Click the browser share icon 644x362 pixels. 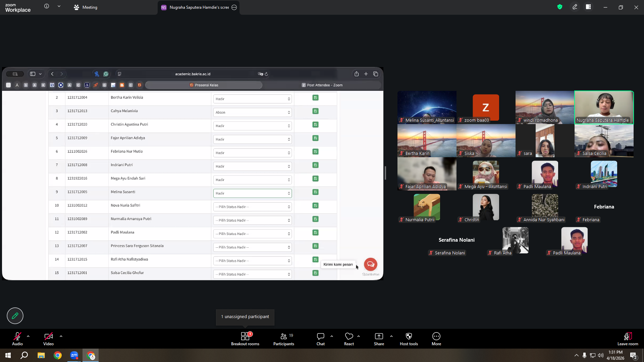click(357, 74)
